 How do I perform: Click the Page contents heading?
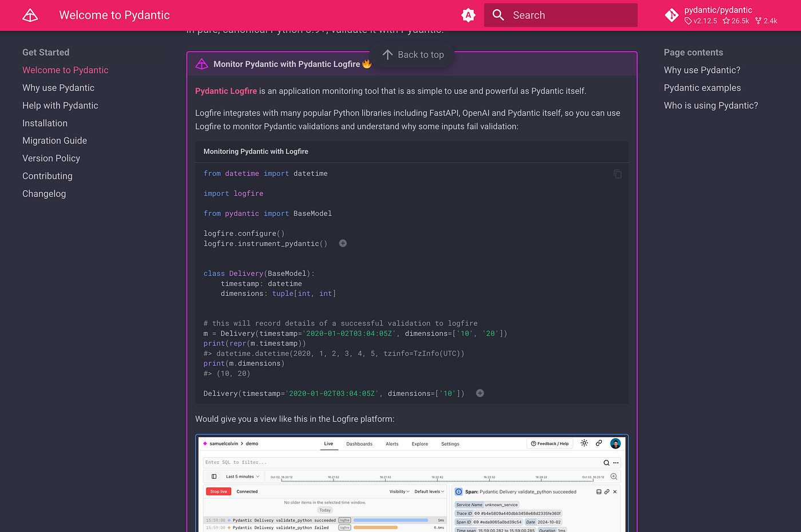point(693,52)
